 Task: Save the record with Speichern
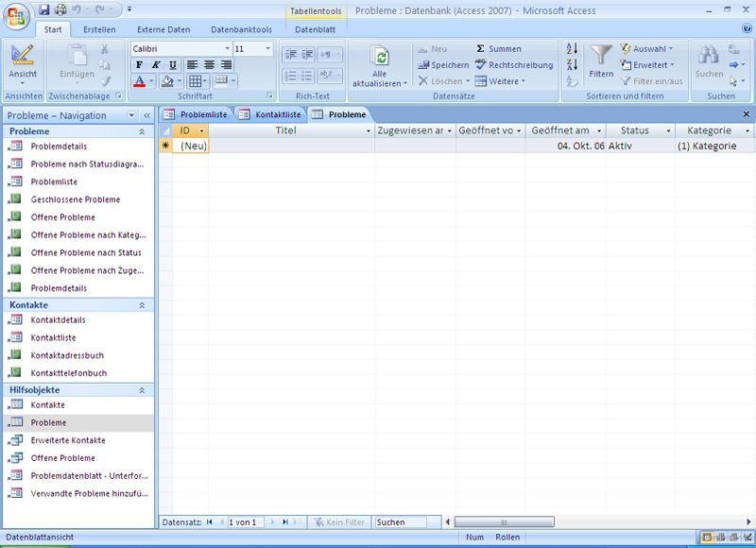click(x=443, y=65)
